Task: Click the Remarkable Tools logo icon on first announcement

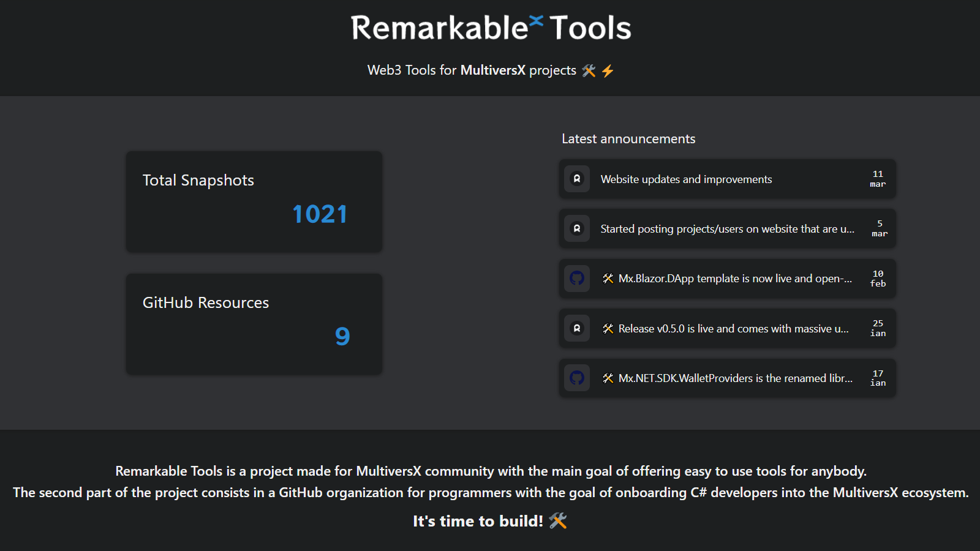Action: pyautogui.click(x=576, y=179)
